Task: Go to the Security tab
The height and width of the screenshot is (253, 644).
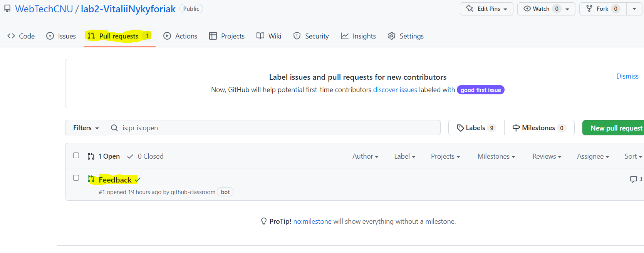Action: 311,36
